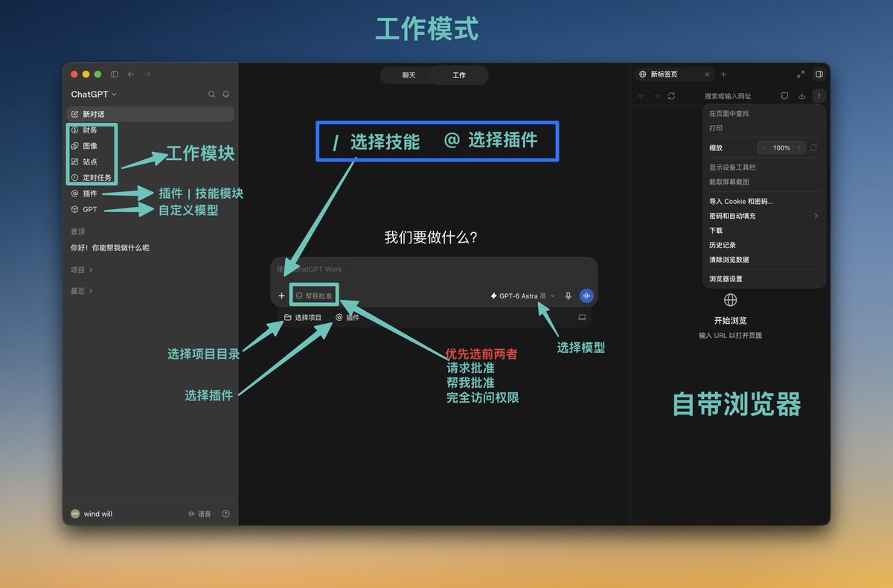Open 浏览器设置 from browser menu
Viewport: 893px width, 588px height.
pyautogui.click(x=764, y=279)
